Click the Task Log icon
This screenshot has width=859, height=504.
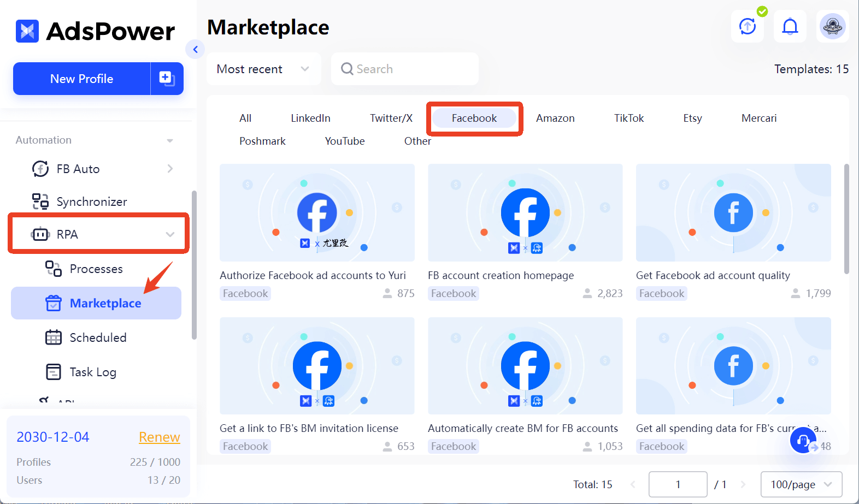click(x=54, y=372)
